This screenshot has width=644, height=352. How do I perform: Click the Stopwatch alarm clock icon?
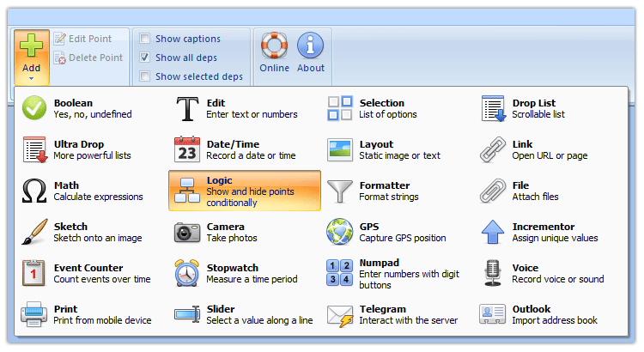tap(187, 273)
